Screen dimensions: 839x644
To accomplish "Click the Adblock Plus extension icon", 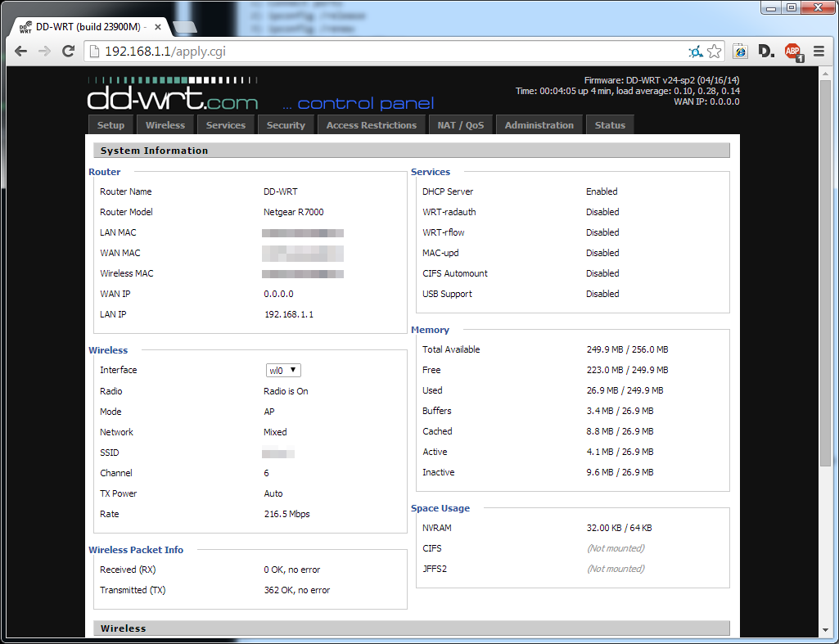I will [792, 51].
